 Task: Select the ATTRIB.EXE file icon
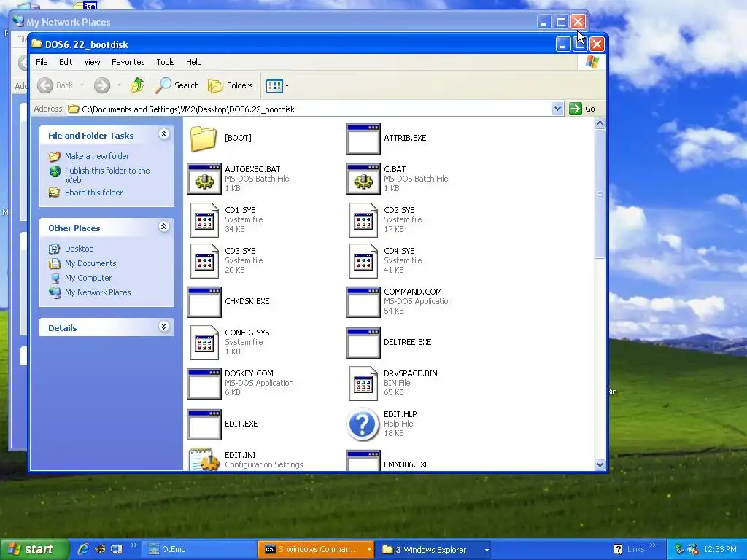363,139
